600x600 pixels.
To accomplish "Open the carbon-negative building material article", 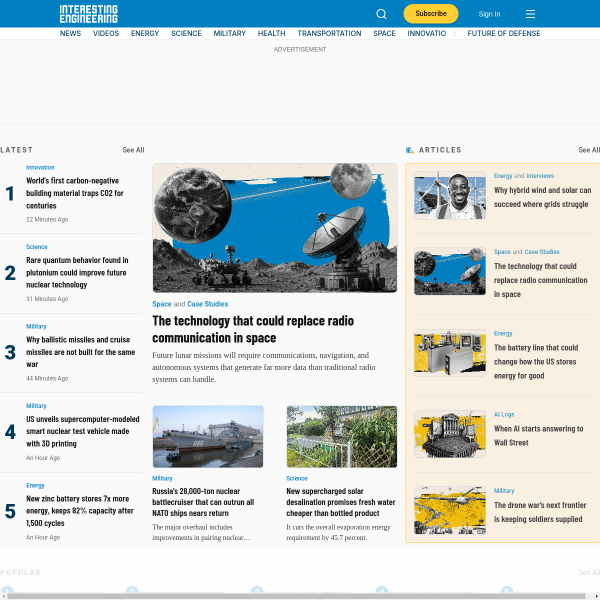I will (x=74, y=193).
